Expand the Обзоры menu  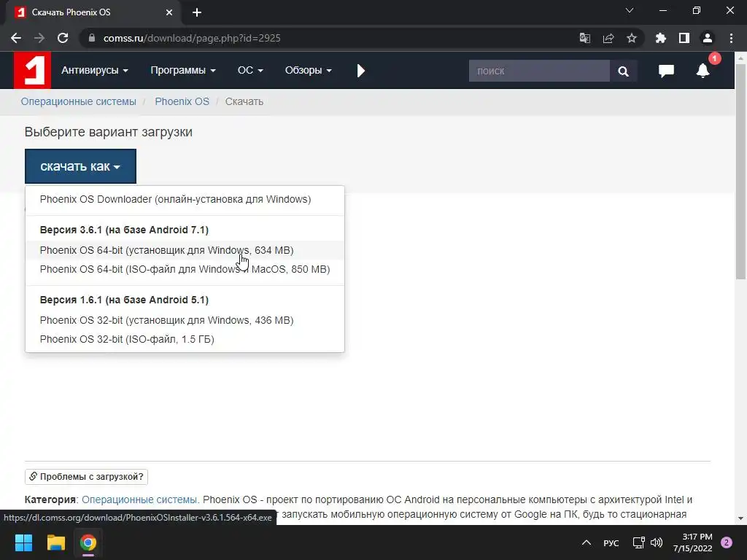pos(308,70)
